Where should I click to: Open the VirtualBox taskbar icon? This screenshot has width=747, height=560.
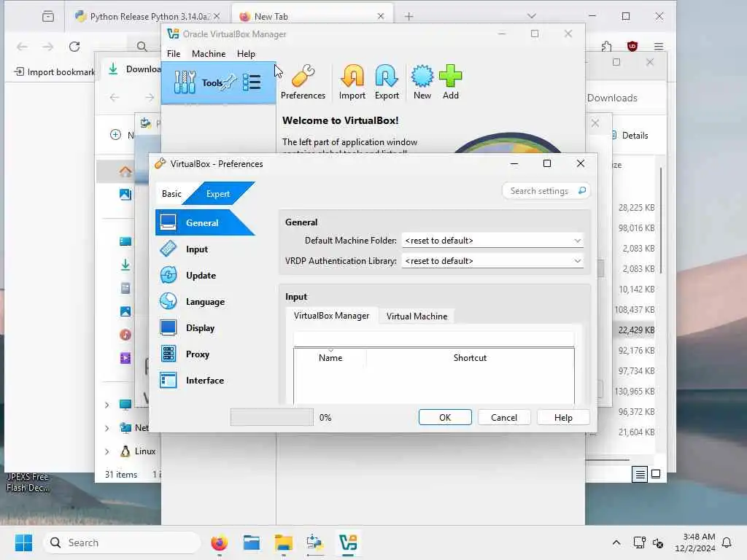[348, 542]
